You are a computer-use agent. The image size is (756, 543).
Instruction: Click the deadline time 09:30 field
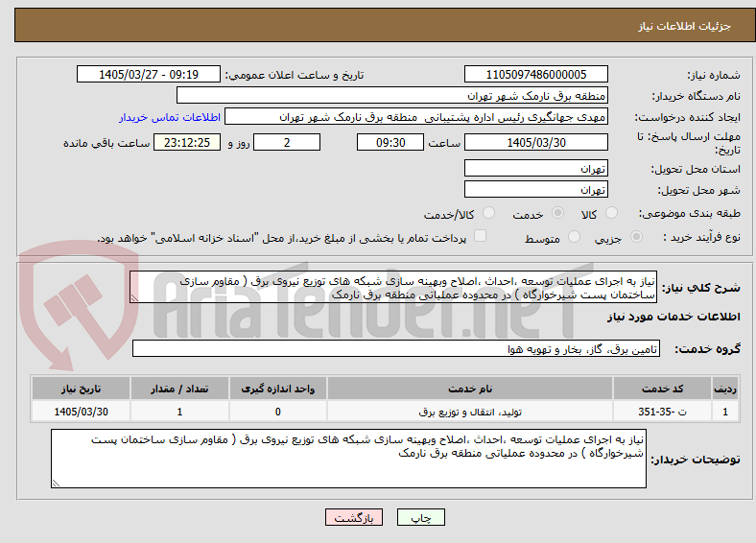[x=390, y=143]
